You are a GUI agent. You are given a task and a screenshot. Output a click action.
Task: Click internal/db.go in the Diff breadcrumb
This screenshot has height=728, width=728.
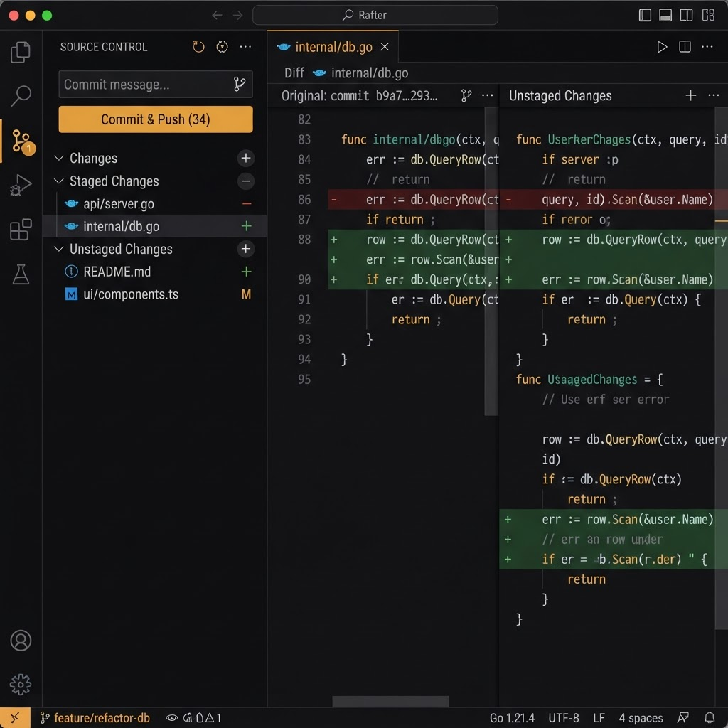tap(370, 73)
